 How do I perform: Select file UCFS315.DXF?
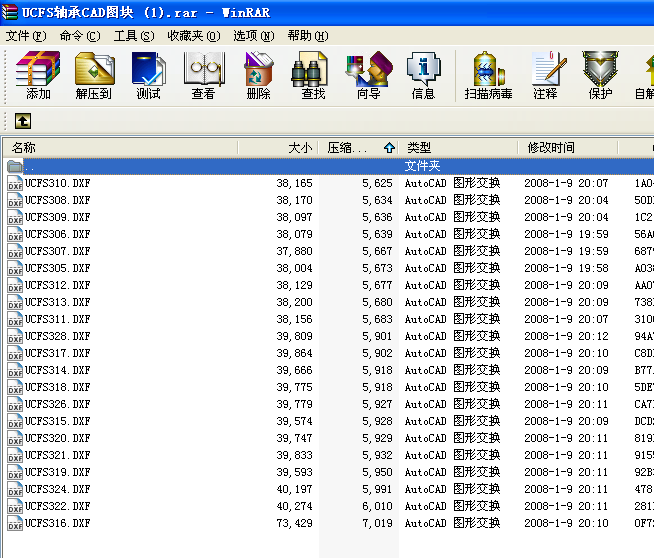coord(58,421)
